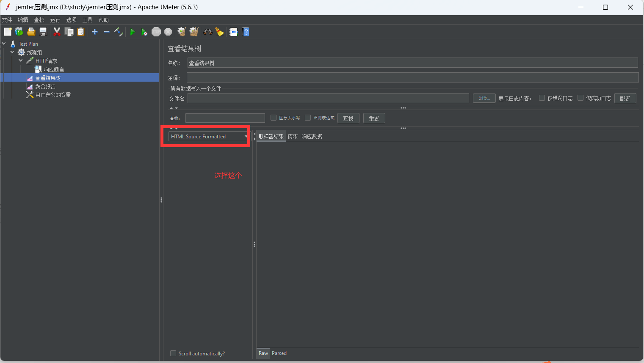Open search with the binoculars icon
The width and height of the screenshot is (644, 363).
point(207,32)
